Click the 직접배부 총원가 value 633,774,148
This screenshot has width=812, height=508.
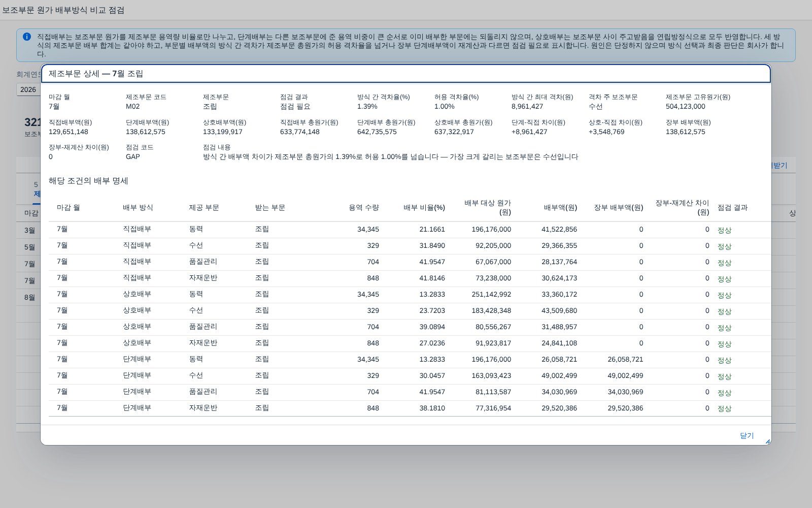300,132
